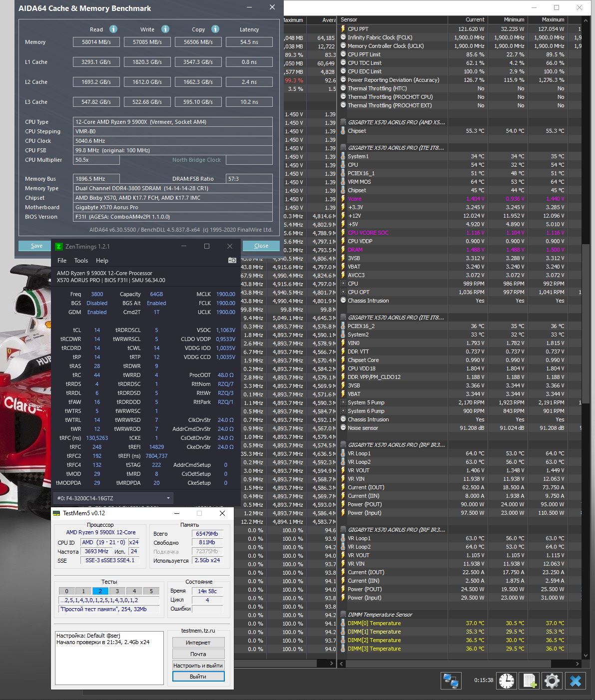Click the thermometer icon beside Chipset 55.3 °C

click(x=343, y=131)
